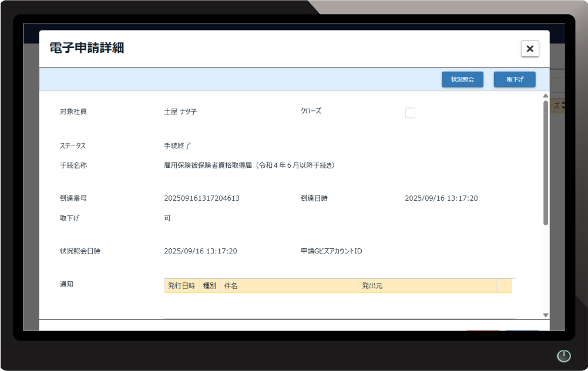This screenshot has height=371, width=588.
Task: Click the blue button at the dialog bottom
Action: coord(522,329)
